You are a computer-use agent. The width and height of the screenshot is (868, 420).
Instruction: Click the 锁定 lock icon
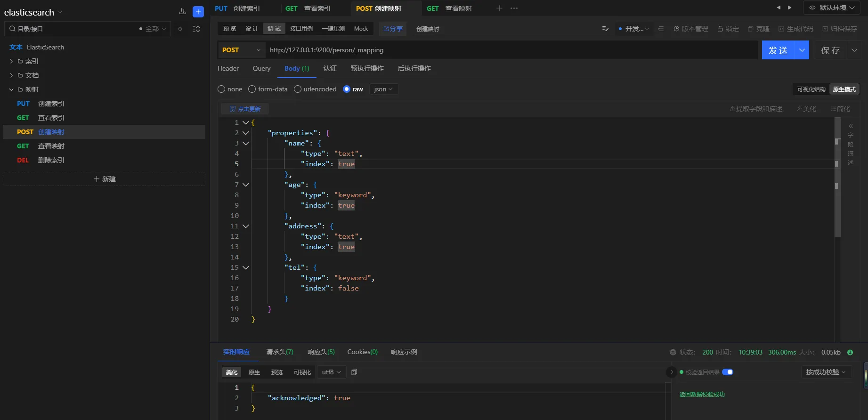[x=720, y=29]
